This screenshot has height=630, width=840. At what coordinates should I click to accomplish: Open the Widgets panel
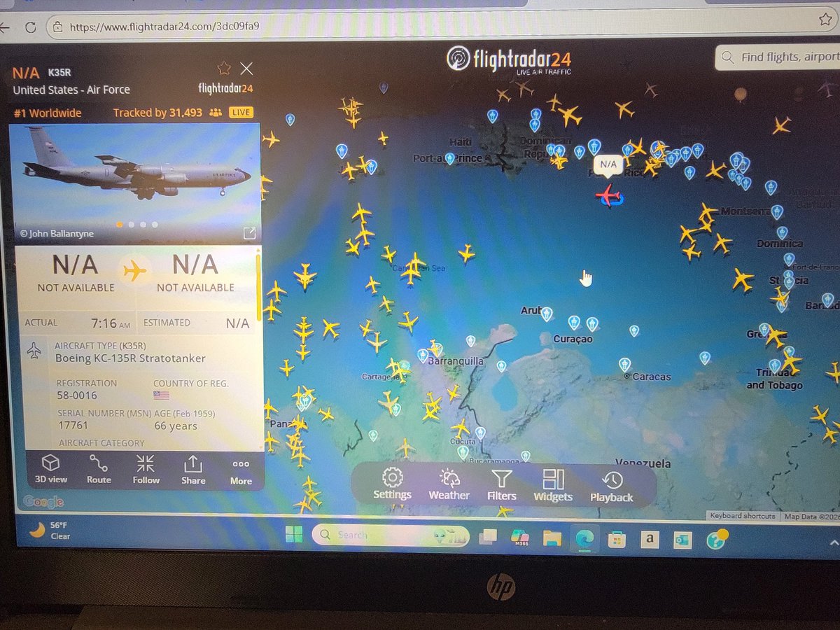553,486
